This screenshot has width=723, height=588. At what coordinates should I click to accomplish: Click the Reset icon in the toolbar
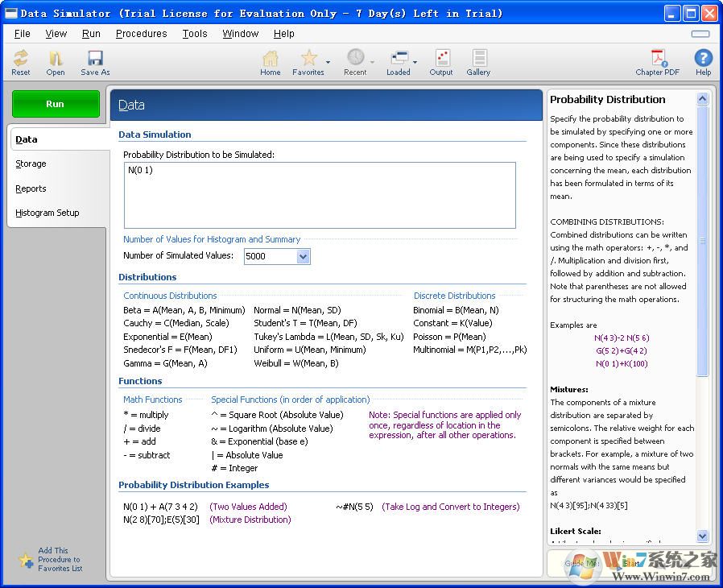20,60
